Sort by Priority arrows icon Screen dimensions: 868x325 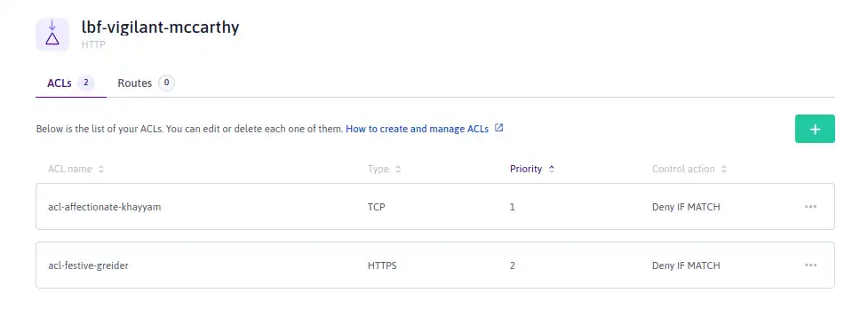click(x=552, y=170)
